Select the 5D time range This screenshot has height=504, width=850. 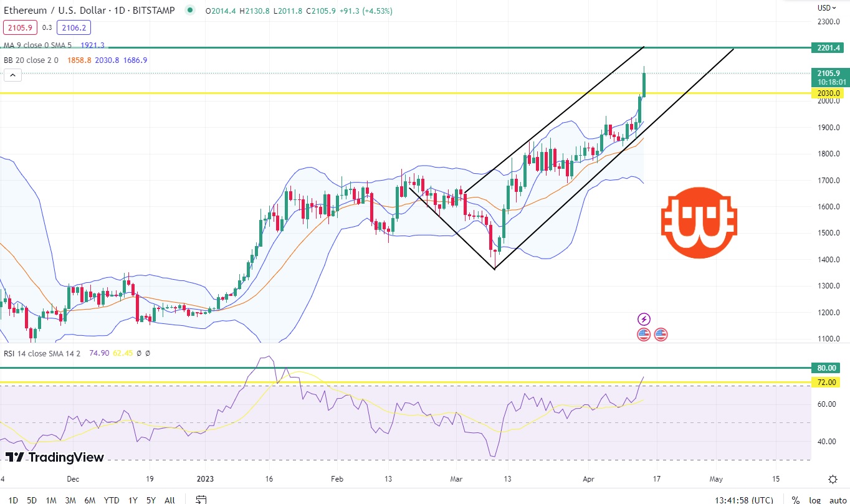point(32,500)
